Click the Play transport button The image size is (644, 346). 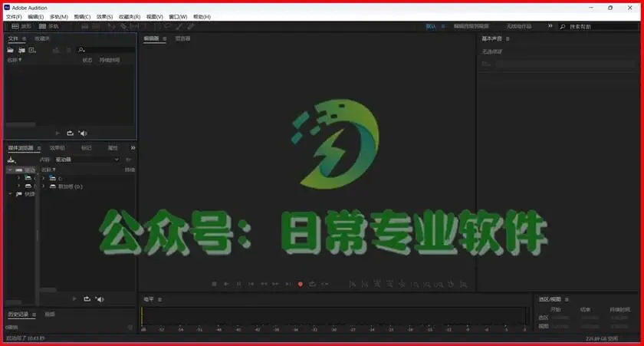click(226, 284)
